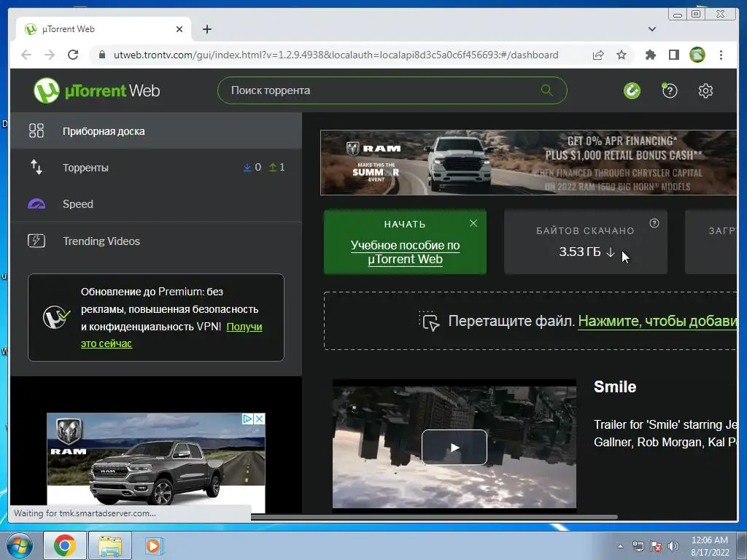This screenshot has width=747, height=560.
Task: Open Chrome profile avatar
Action: coord(697,55)
